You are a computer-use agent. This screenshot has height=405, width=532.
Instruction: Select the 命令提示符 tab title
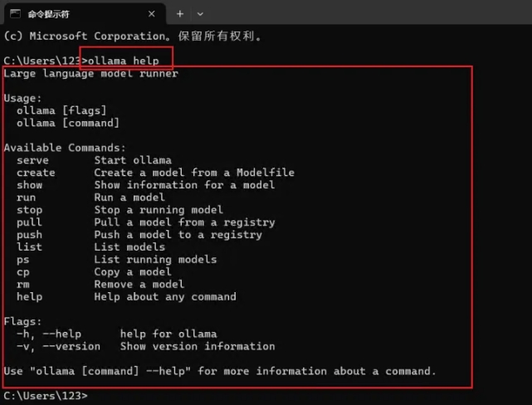click(48, 14)
